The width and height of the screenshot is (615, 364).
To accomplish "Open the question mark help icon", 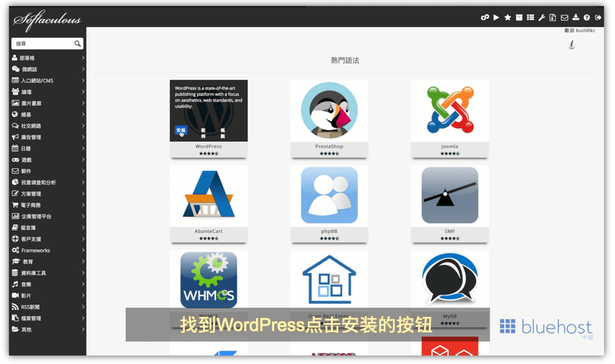I will pos(587,17).
